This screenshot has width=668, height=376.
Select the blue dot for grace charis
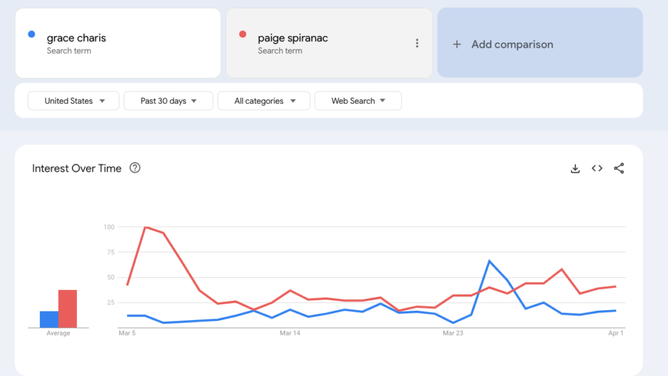click(32, 34)
